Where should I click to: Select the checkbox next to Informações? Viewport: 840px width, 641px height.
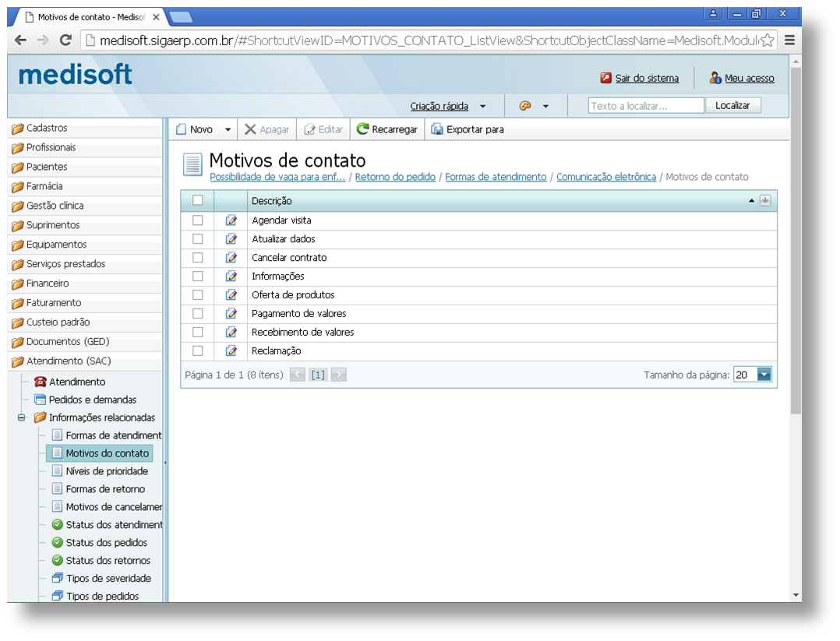point(197,276)
